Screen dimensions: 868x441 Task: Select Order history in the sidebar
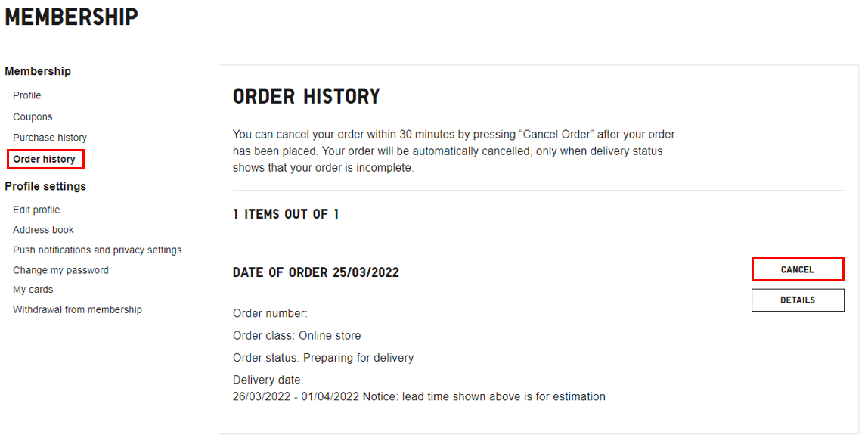45,159
